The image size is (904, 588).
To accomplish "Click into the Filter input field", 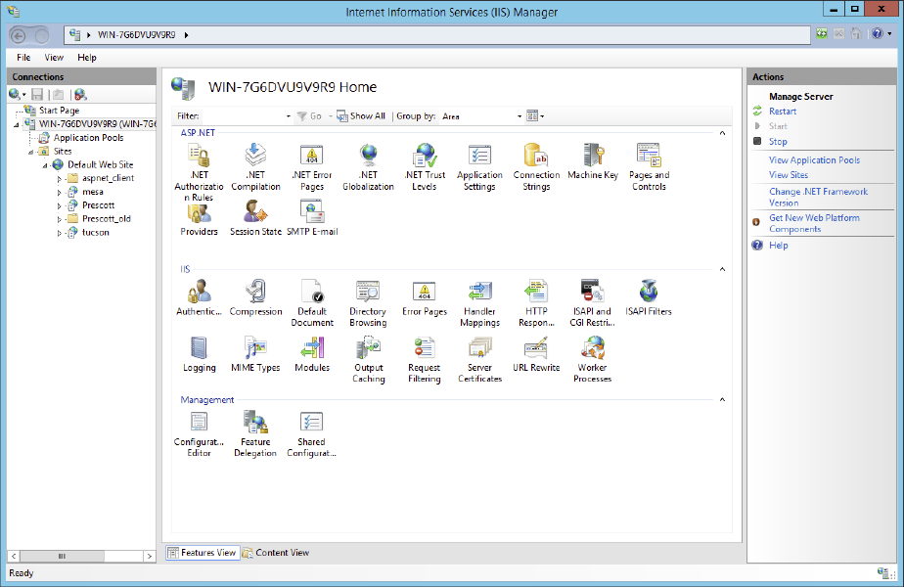I will (243, 116).
